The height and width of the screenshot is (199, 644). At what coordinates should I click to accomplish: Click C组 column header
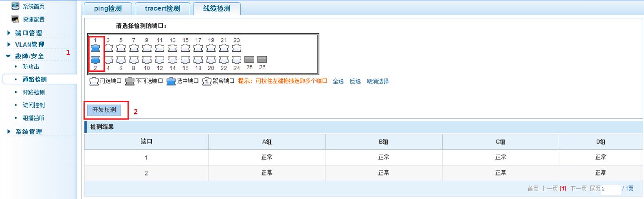pos(501,142)
